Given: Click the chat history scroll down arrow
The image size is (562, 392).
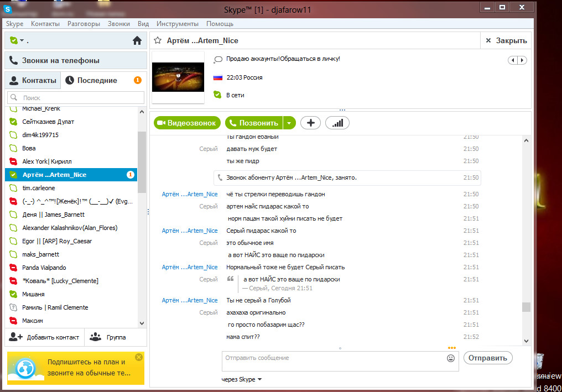Looking at the screenshot, I should point(526,341).
